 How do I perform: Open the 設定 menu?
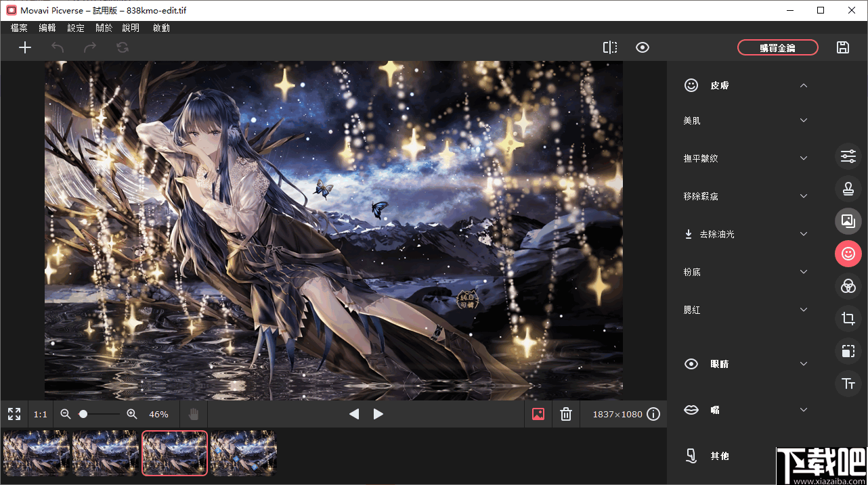76,28
